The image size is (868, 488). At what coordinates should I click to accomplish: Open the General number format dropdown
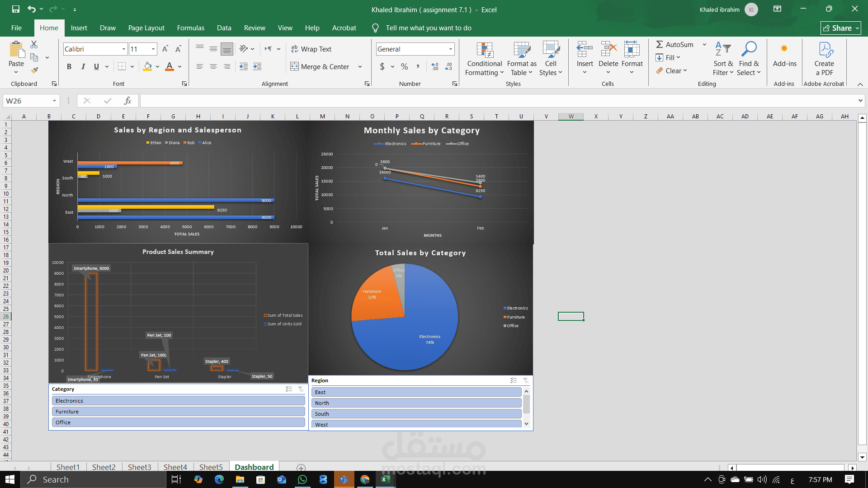(450, 49)
